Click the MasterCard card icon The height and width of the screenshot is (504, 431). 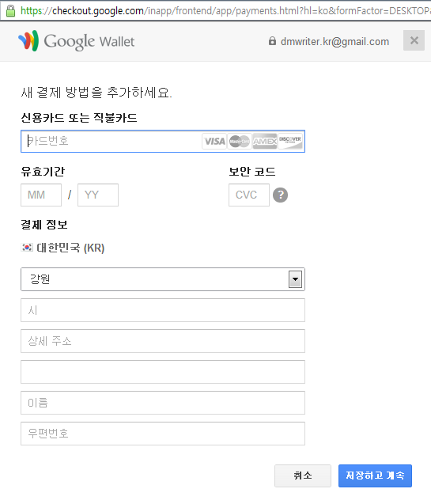tap(240, 141)
